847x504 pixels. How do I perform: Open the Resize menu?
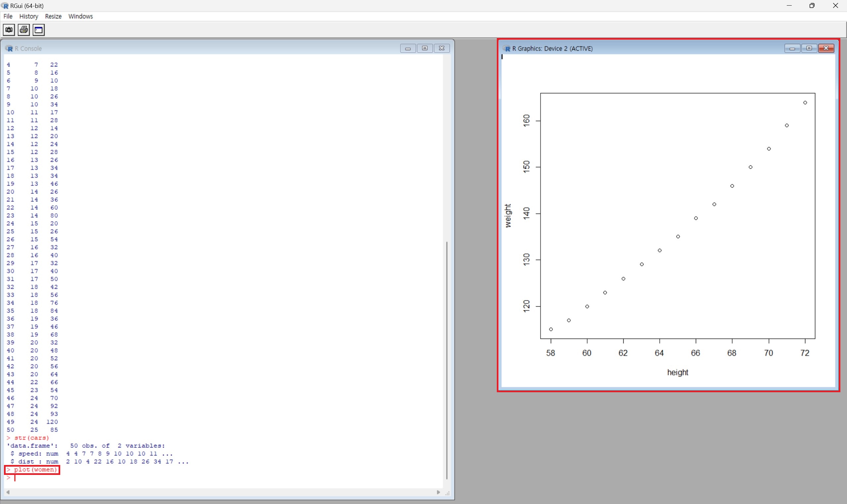pos(53,16)
